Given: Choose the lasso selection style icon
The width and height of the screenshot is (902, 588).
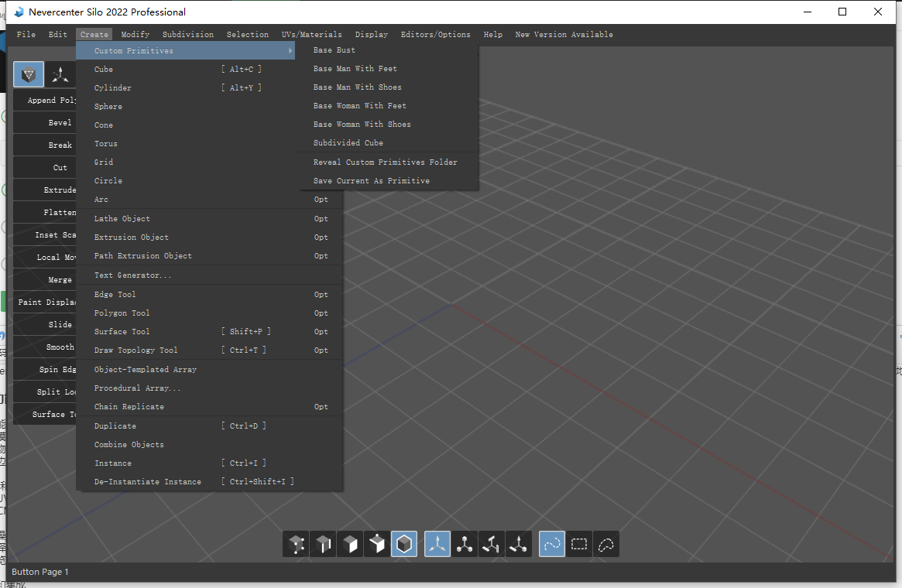Looking at the screenshot, I should 605,544.
